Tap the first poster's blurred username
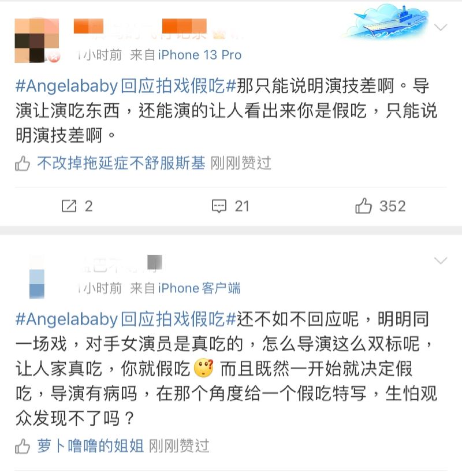This screenshot has width=462, height=476. [x=158, y=30]
